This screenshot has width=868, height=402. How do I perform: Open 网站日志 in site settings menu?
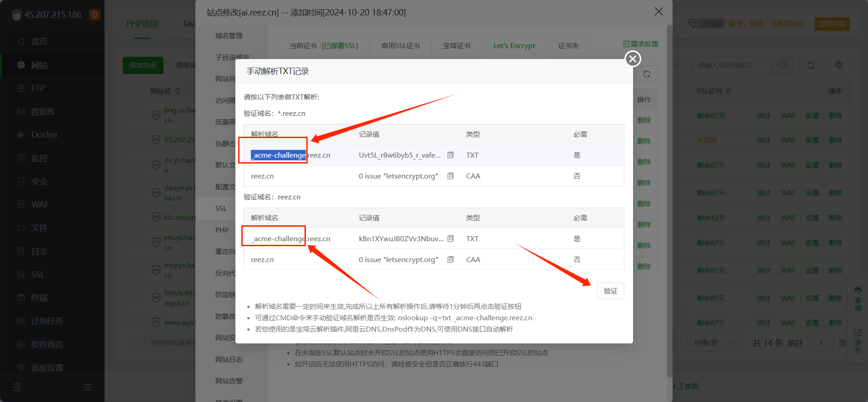(229, 360)
